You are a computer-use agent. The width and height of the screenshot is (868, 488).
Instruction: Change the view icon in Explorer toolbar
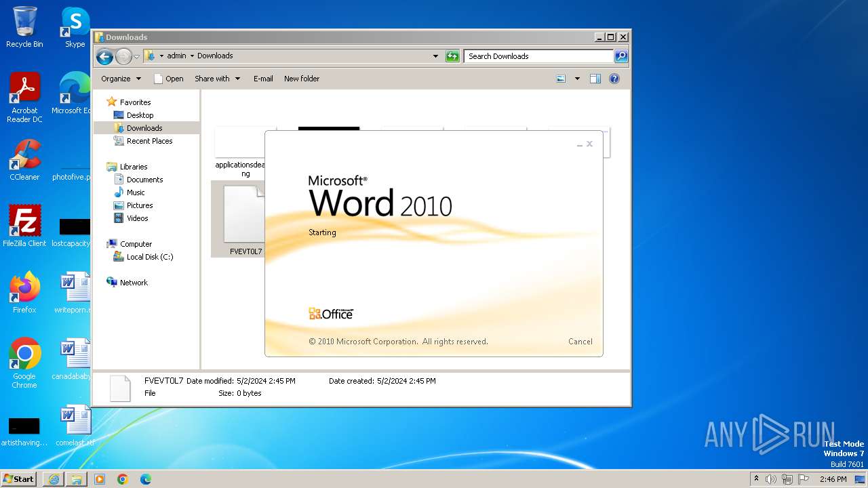pos(561,79)
